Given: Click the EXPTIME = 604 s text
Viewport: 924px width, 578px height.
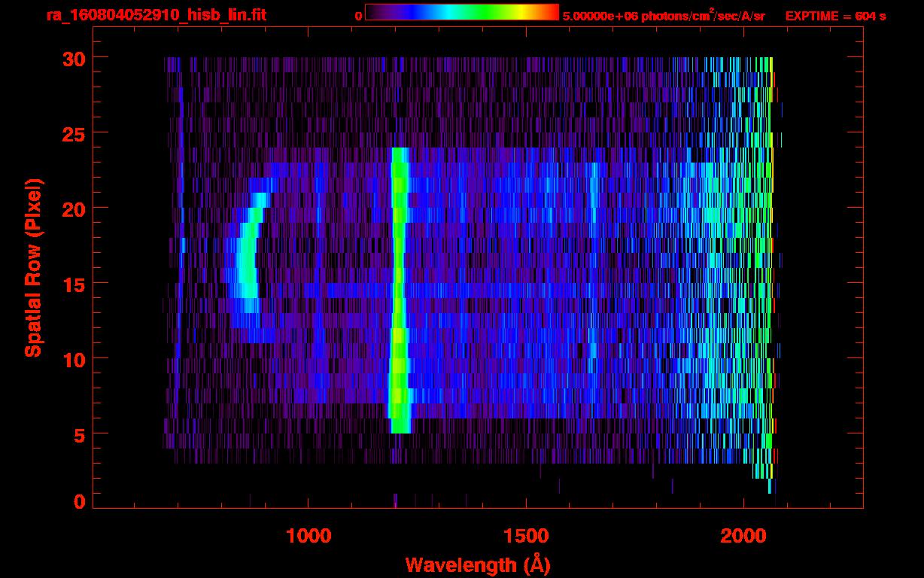Looking at the screenshot, I should (835, 16).
